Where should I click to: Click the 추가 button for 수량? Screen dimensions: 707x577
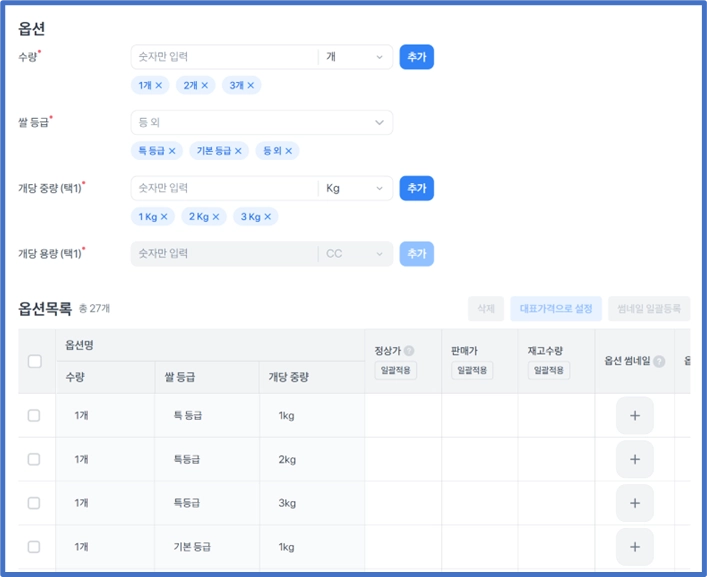pos(417,57)
